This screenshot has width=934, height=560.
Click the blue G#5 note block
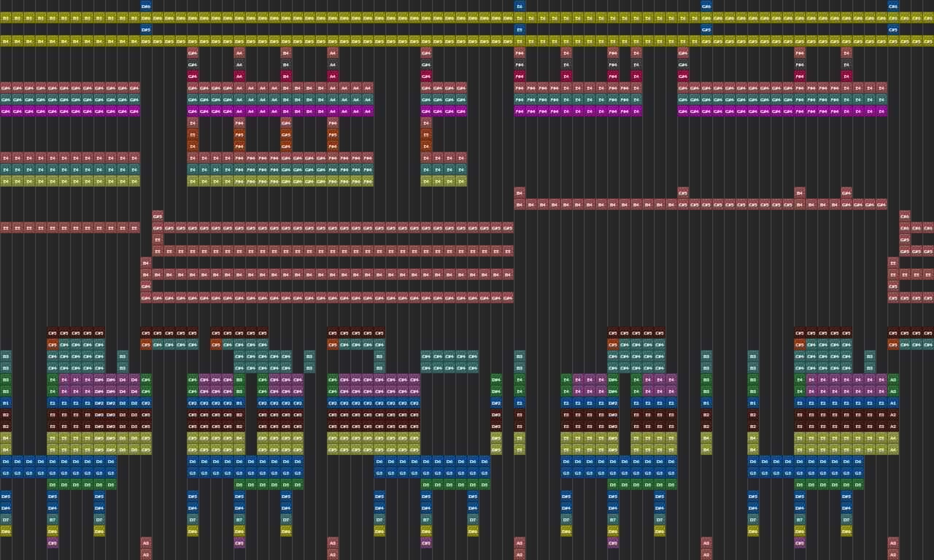[706, 29]
